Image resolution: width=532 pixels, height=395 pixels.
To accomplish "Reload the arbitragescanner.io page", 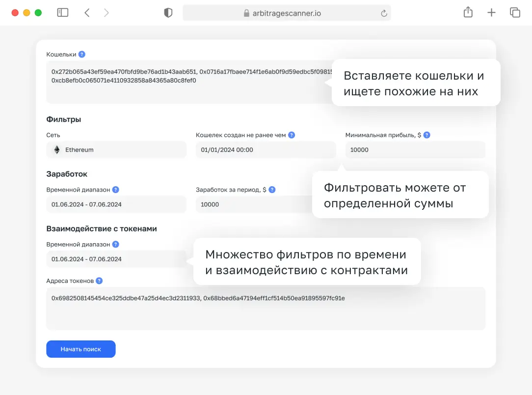I will pyautogui.click(x=384, y=14).
